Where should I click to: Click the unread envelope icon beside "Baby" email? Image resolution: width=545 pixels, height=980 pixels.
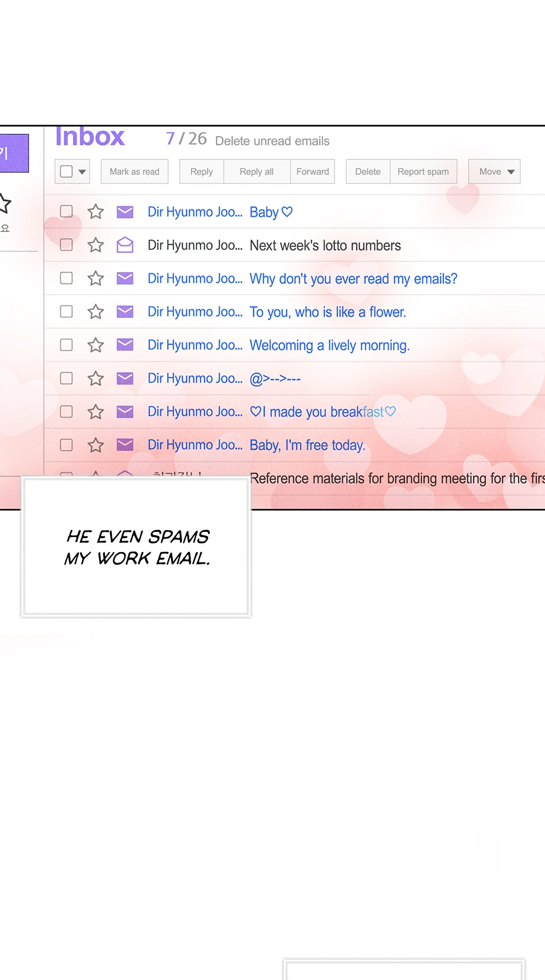pos(125,212)
